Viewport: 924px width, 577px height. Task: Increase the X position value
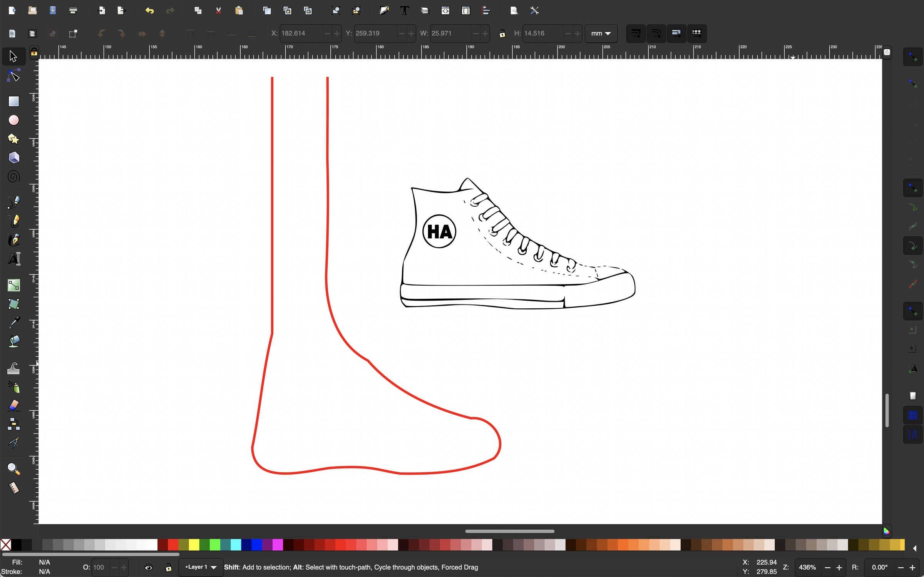(x=337, y=34)
